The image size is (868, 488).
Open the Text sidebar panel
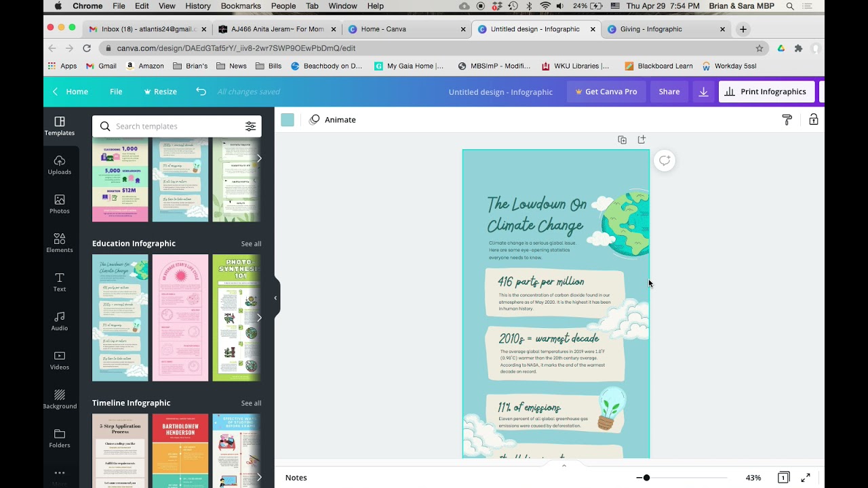[x=60, y=282]
